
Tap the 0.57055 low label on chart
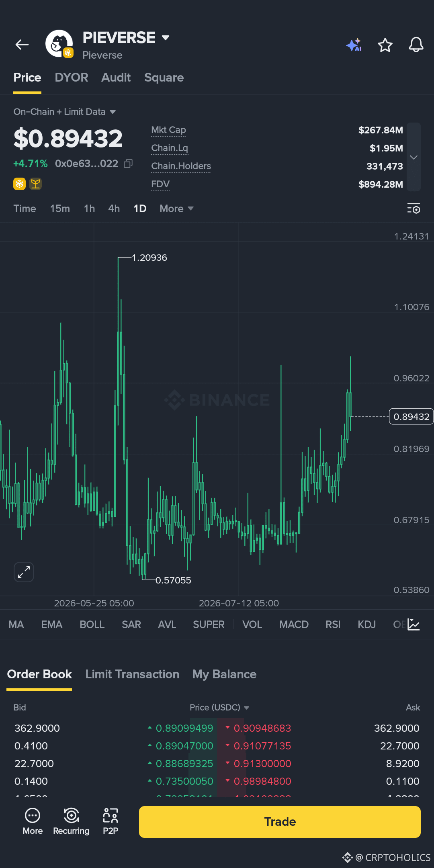pos(173,580)
